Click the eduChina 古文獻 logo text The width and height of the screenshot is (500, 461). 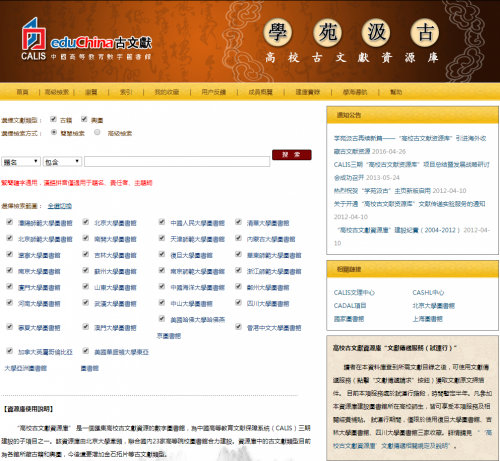click(101, 43)
